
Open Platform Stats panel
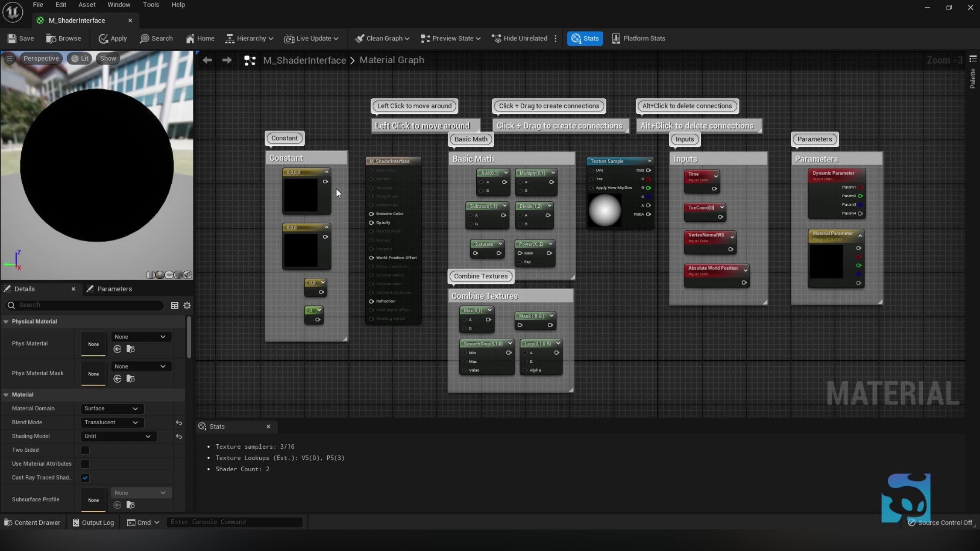coord(639,38)
